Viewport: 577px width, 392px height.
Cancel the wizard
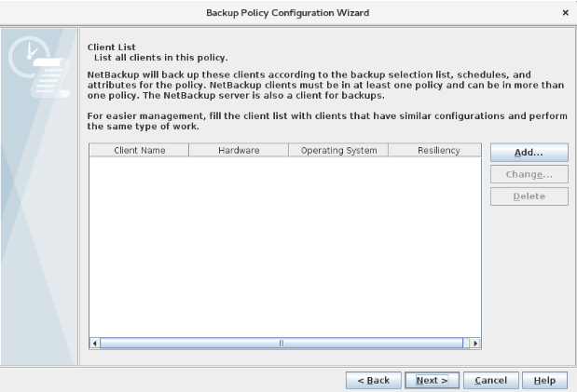[490, 380]
